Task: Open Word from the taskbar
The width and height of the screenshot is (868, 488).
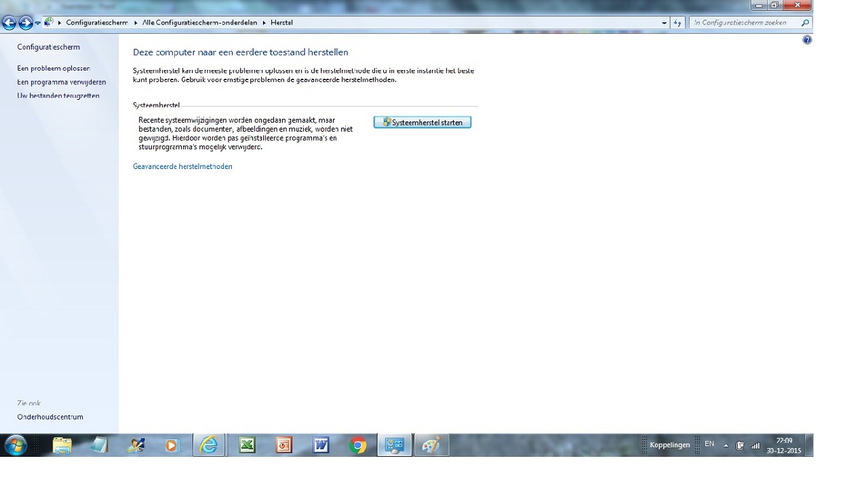Action: pyautogui.click(x=321, y=445)
